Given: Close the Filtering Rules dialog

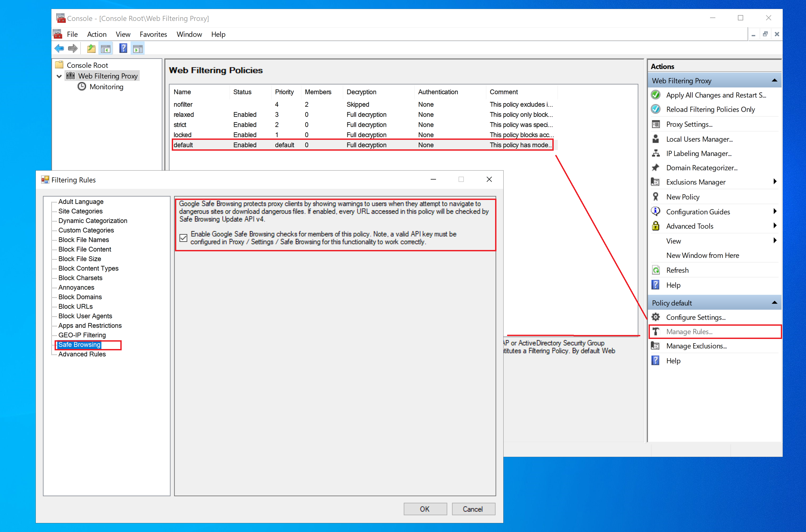Looking at the screenshot, I should coord(489,179).
